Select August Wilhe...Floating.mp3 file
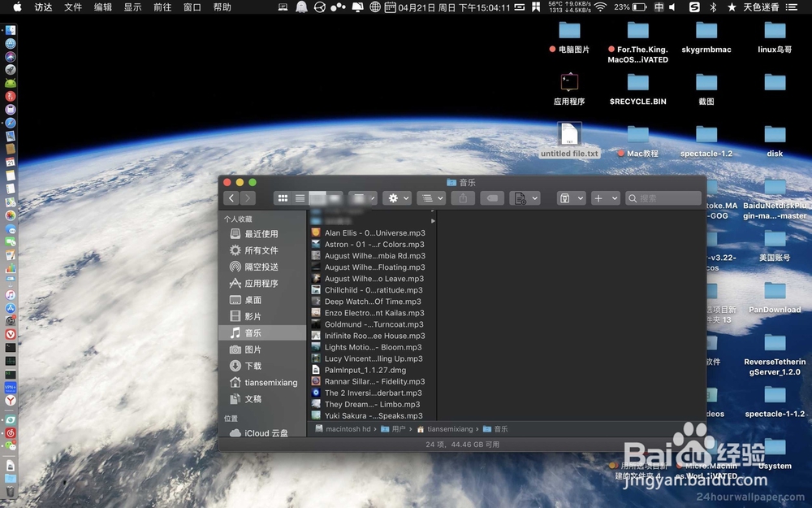 click(x=372, y=267)
